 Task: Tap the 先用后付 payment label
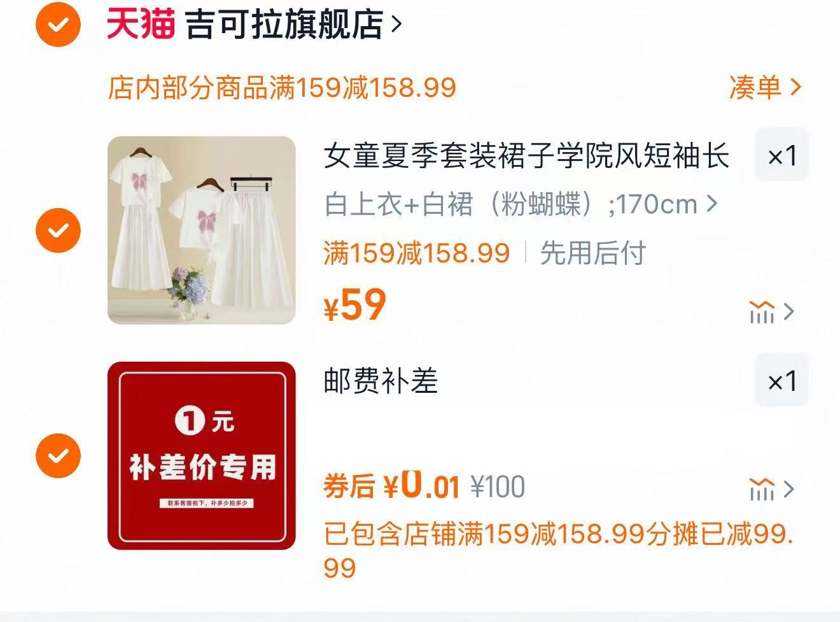(592, 253)
